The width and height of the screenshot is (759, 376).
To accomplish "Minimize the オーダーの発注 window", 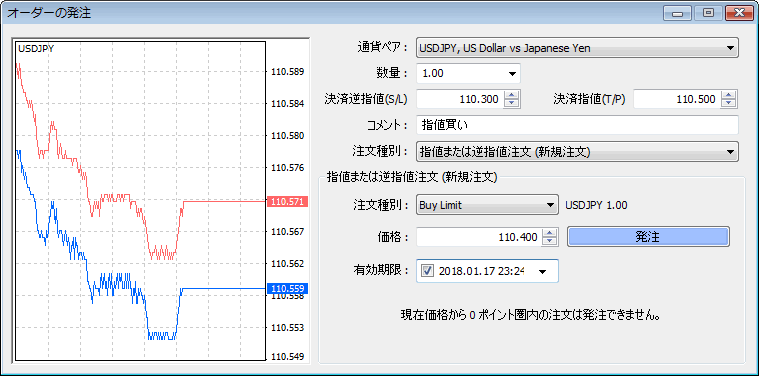I will click(x=677, y=13).
